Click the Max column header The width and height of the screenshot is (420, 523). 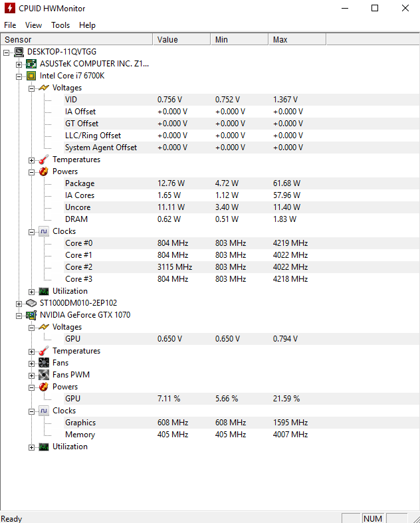[297, 39]
